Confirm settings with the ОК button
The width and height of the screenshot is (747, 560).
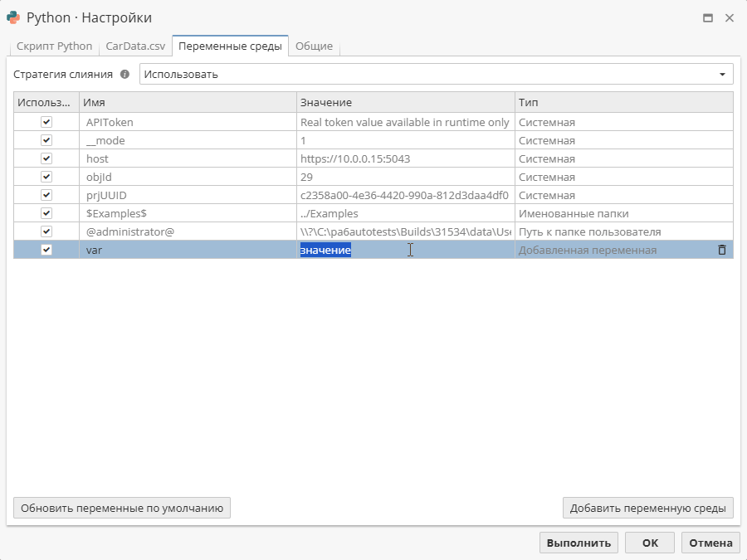649,542
